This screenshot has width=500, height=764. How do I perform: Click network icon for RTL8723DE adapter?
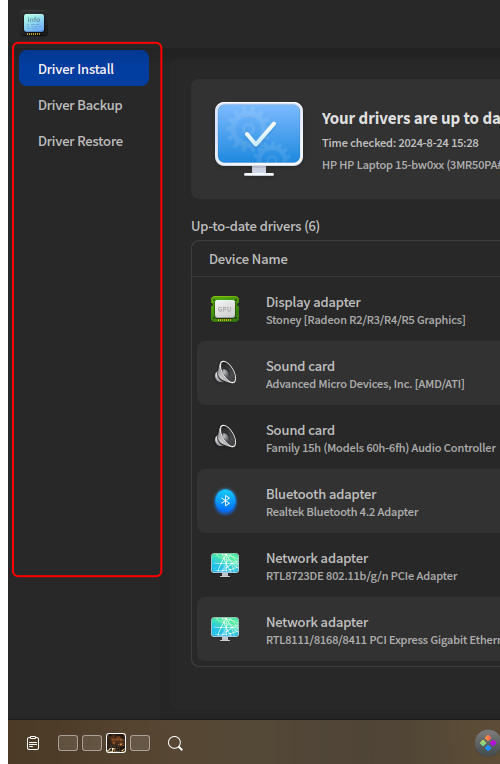225,565
